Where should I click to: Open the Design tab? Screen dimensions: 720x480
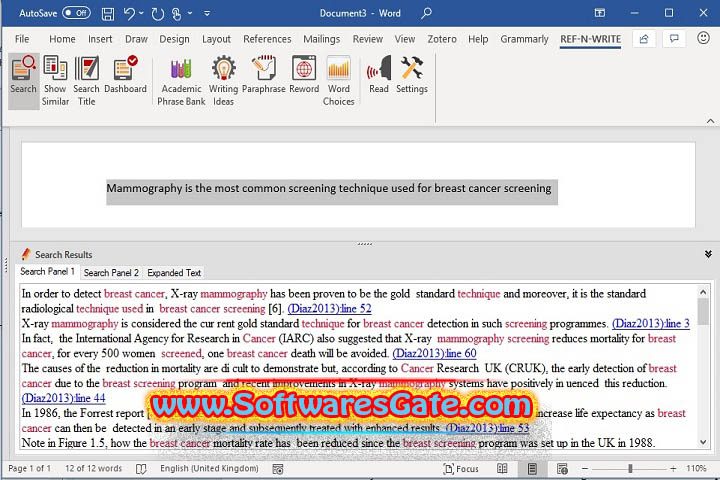point(174,39)
